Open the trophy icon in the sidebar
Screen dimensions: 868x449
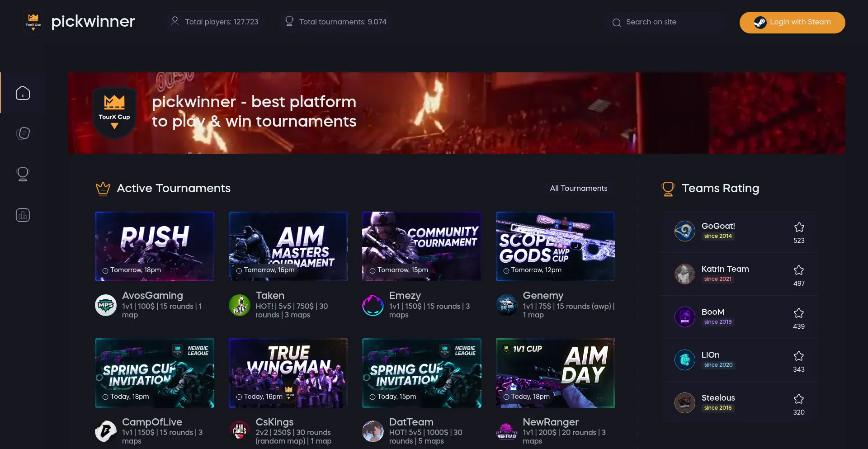click(x=23, y=174)
